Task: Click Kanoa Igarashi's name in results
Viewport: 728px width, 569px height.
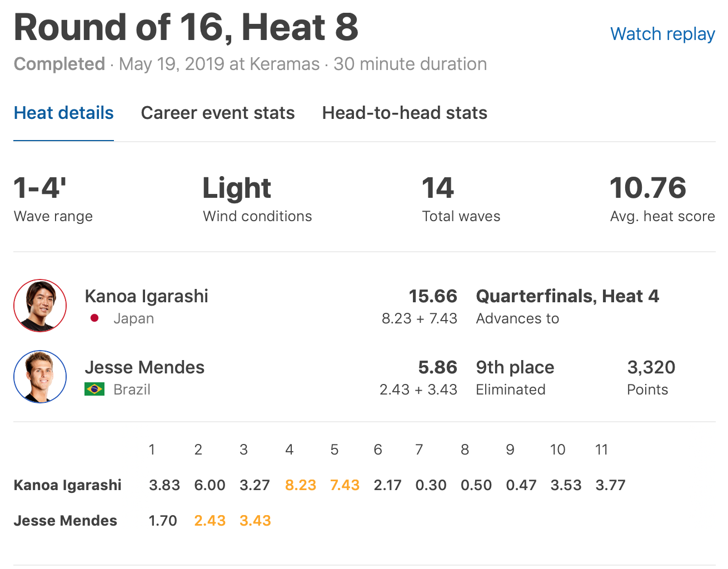Action: click(x=146, y=296)
